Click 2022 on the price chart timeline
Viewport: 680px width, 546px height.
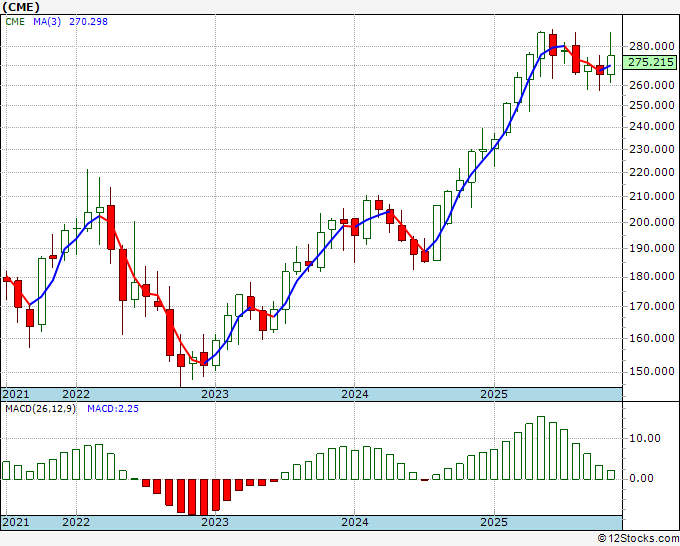pyautogui.click(x=76, y=394)
